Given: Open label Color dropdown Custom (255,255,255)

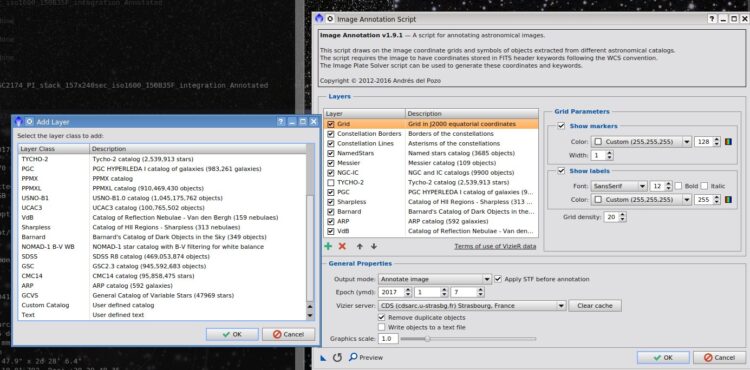Looking at the screenshot, I should tap(641, 200).
